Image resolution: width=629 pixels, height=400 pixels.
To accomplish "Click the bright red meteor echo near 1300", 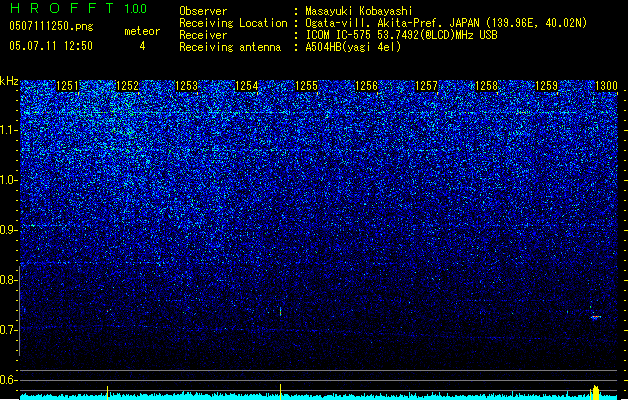I will [596, 317].
